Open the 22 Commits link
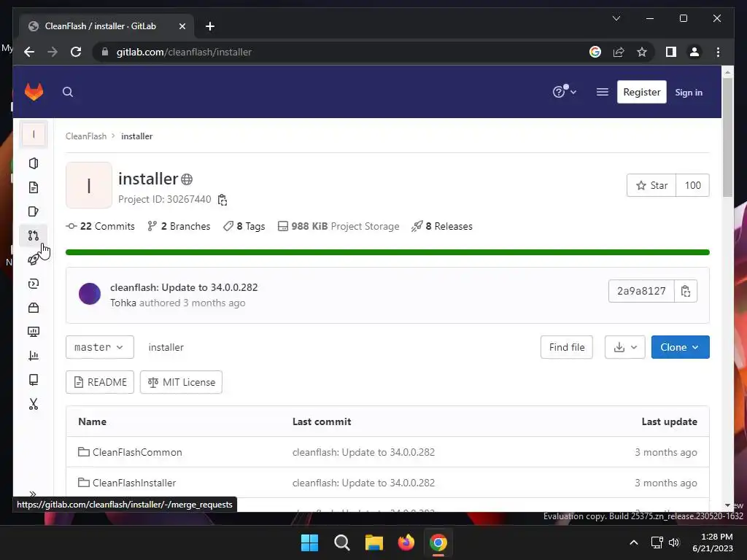Image resolution: width=747 pixels, height=560 pixels. click(x=101, y=226)
